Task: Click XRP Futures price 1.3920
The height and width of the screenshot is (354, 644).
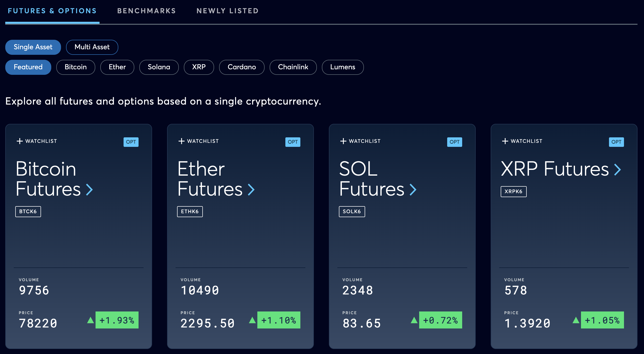Action: tap(527, 323)
